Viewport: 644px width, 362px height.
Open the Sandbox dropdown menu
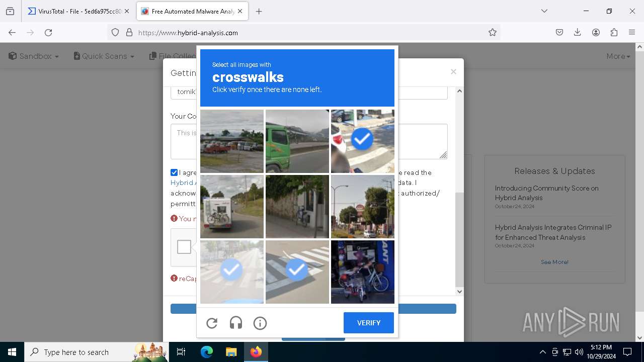click(x=34, y=56)
